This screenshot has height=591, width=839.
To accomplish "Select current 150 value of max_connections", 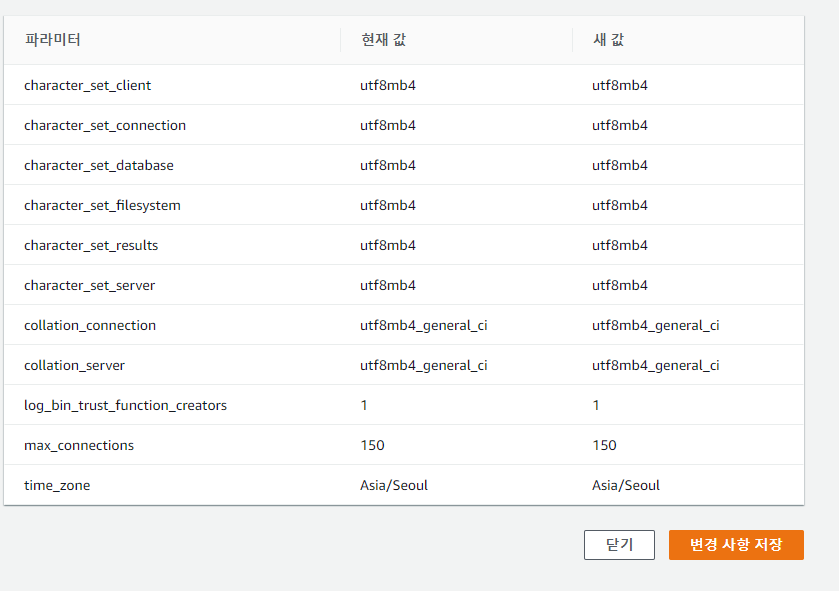I will point(372,446).
